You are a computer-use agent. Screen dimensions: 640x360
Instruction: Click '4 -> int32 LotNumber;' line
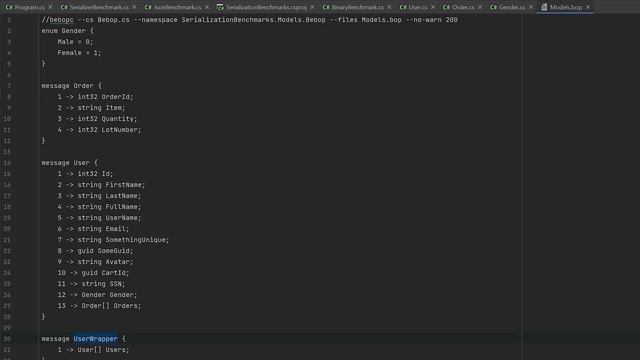(99, 130)
